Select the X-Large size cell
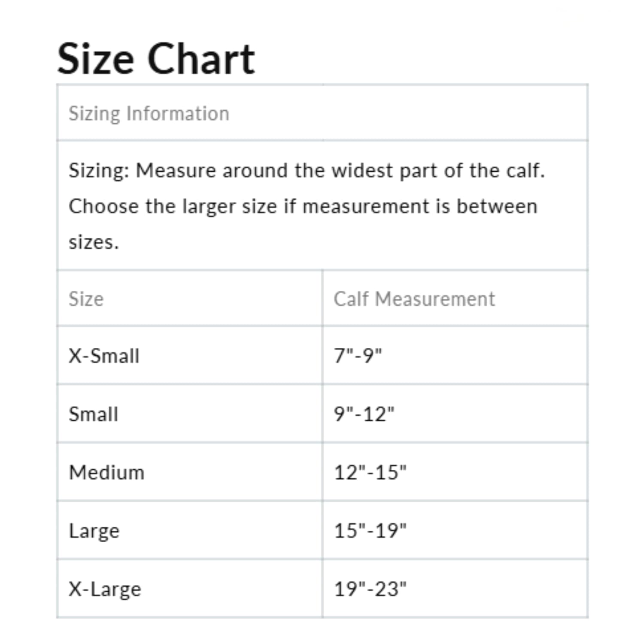 pos(105,589)
